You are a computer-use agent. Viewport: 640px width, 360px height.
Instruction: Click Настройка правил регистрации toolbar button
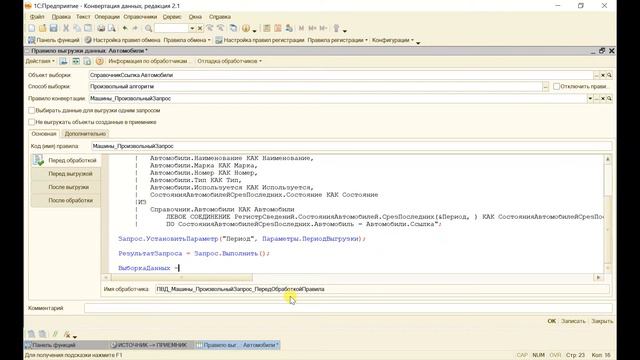pos(260,40)
